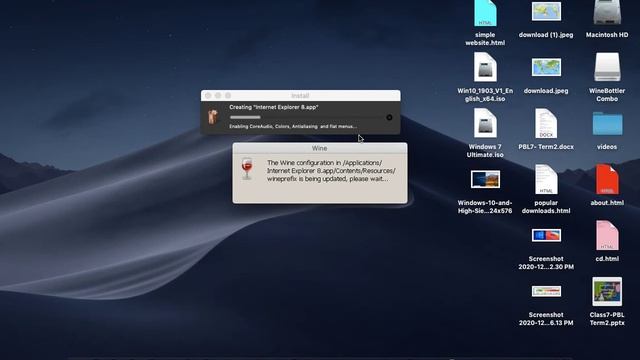Viewport: 640px width, 360px height.
Task: Click the wine glass icon in Wine dialog
Action: point(247,168)
